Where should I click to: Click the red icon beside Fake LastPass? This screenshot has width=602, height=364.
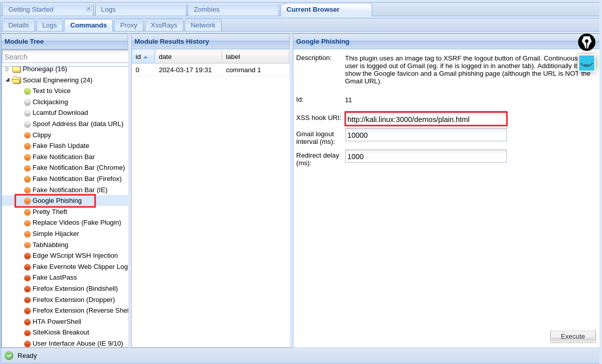click(x=27, y=278)
